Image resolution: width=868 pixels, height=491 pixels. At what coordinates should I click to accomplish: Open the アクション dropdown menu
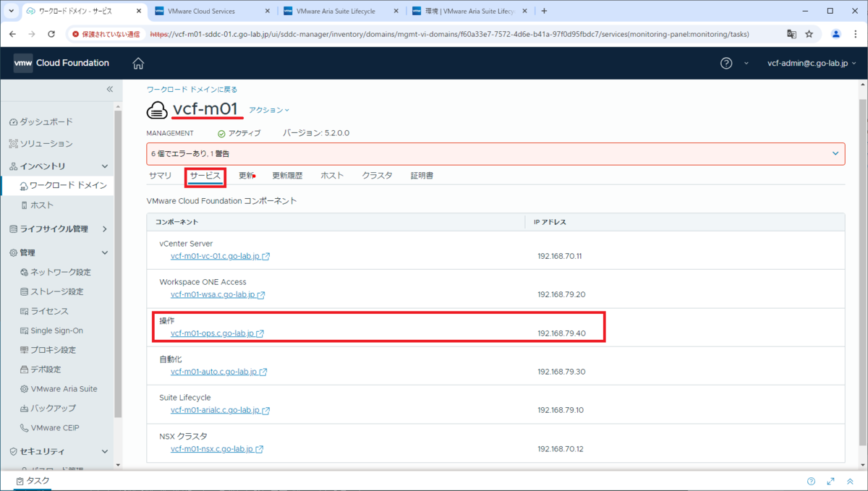click(x=269, y=110)
